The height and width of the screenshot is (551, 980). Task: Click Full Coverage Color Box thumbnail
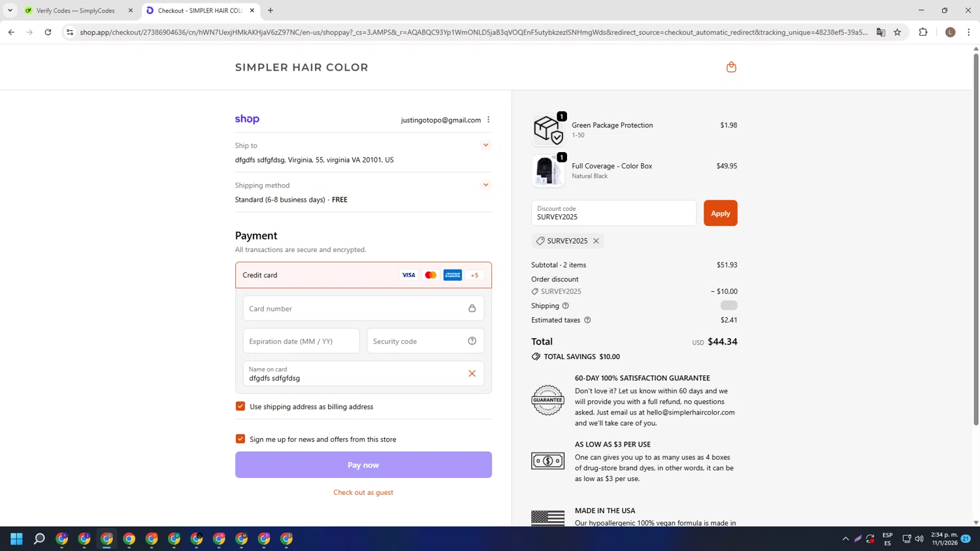click(547, 170)
